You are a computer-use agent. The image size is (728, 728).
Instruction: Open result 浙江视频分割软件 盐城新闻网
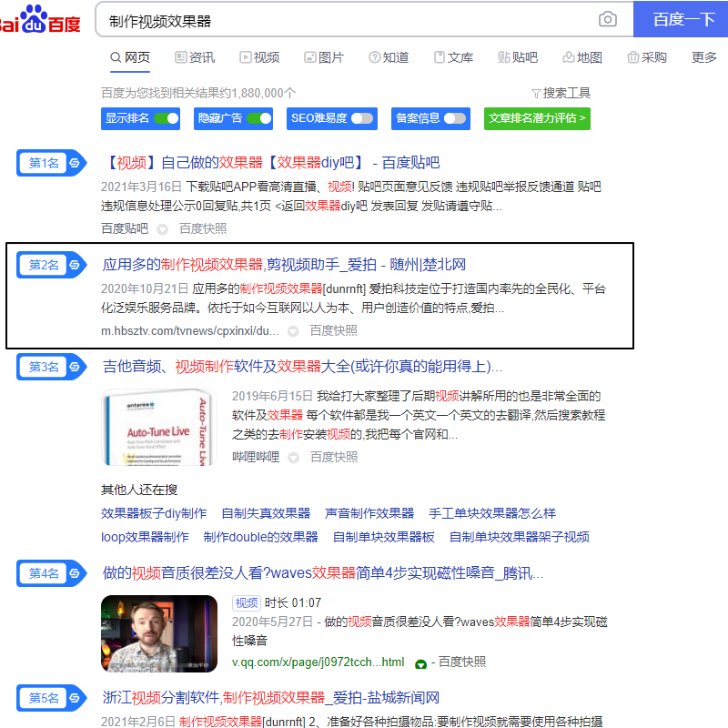click(x=270, y=697)
